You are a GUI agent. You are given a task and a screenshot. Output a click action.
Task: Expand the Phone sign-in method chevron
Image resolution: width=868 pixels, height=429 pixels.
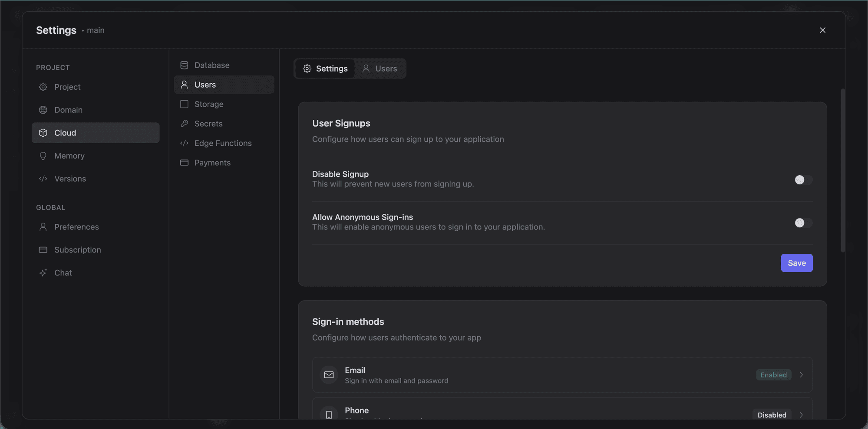pos(801,415)
